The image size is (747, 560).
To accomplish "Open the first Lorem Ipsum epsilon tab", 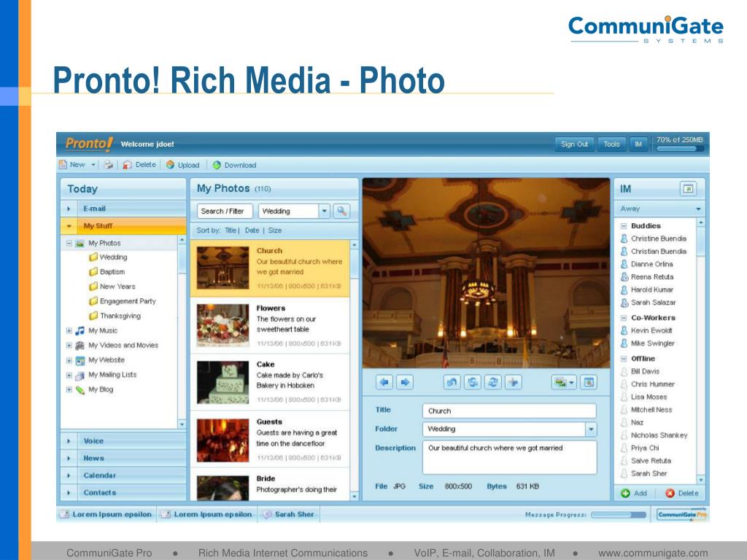I will (x=106, y=514).
